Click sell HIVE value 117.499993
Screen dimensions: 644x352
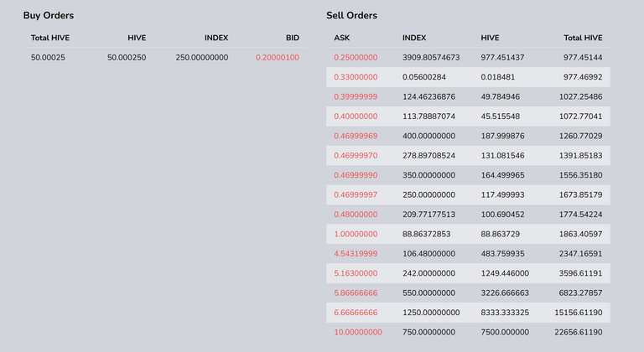(x=502, y=194)
